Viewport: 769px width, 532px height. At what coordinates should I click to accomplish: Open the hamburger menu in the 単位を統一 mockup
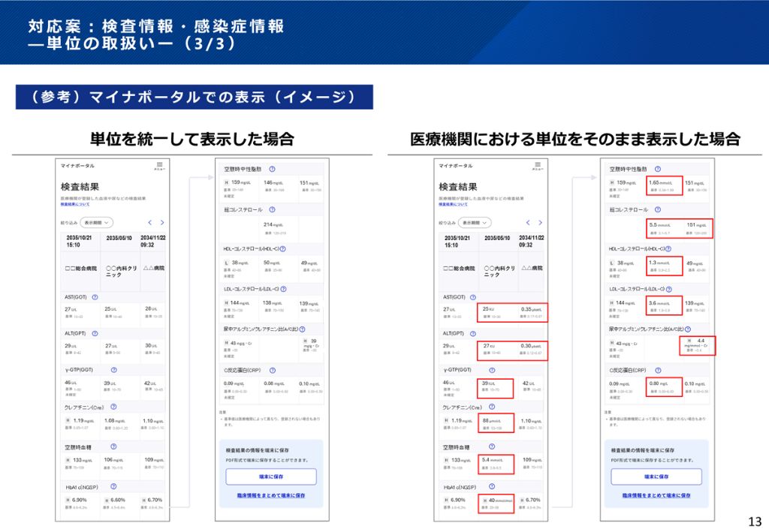click(x=159, y=166)
